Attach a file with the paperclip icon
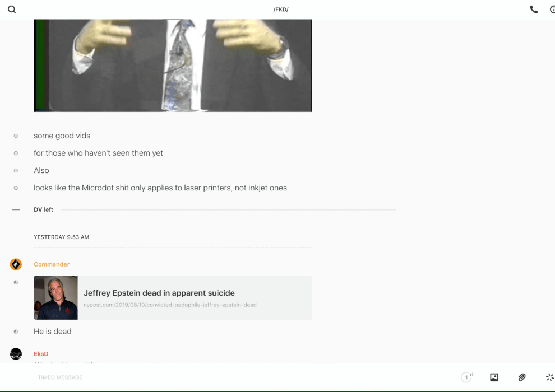 click(522, 377)
